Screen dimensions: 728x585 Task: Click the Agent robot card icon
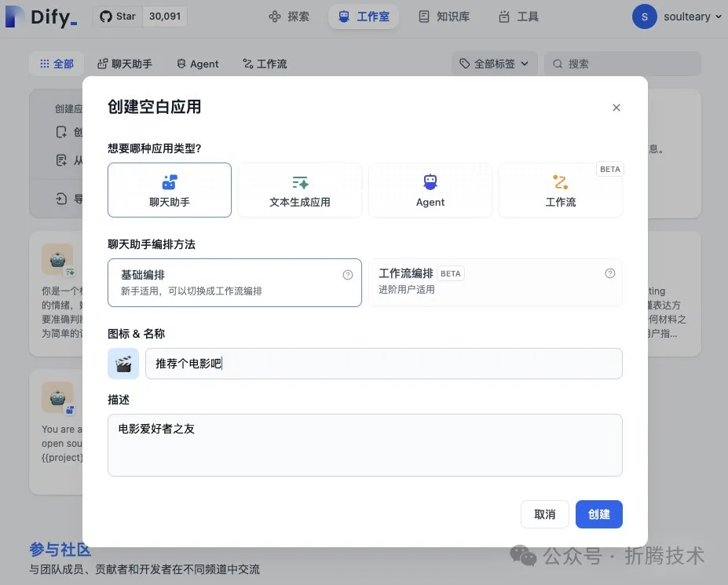[430, 182]
